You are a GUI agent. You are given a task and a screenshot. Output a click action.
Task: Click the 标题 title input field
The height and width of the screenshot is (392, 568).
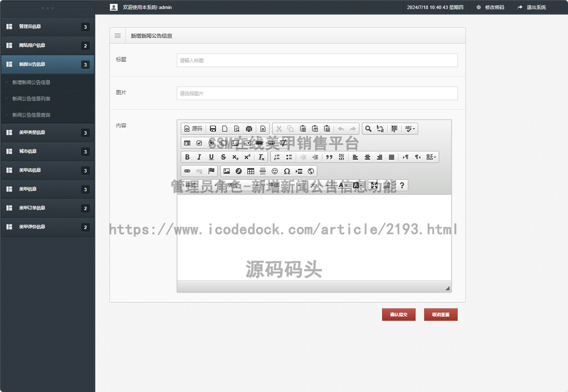point(317,60)
